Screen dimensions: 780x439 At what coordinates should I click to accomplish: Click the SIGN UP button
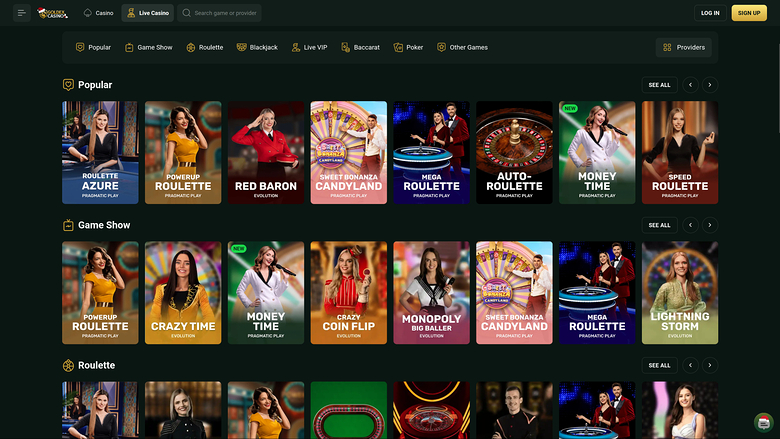click(x=749, y=13)
